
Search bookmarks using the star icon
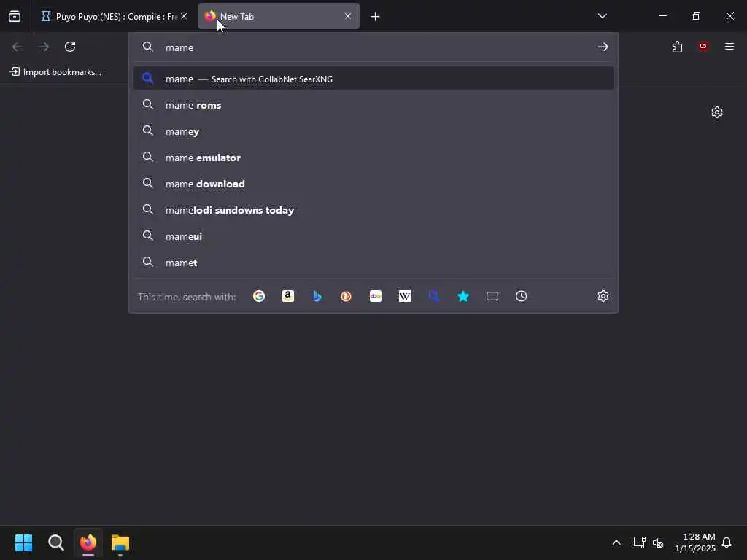463,296
